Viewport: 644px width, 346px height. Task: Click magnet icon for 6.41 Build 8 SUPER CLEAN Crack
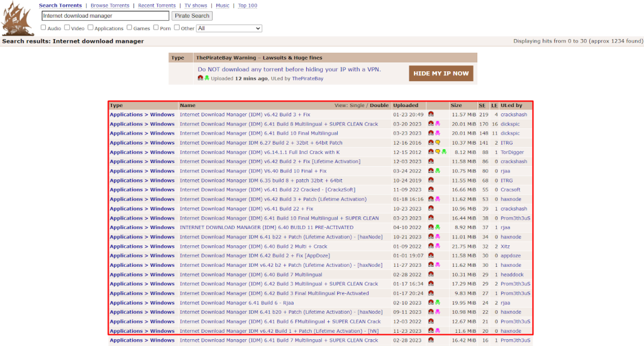click(431, 124)
